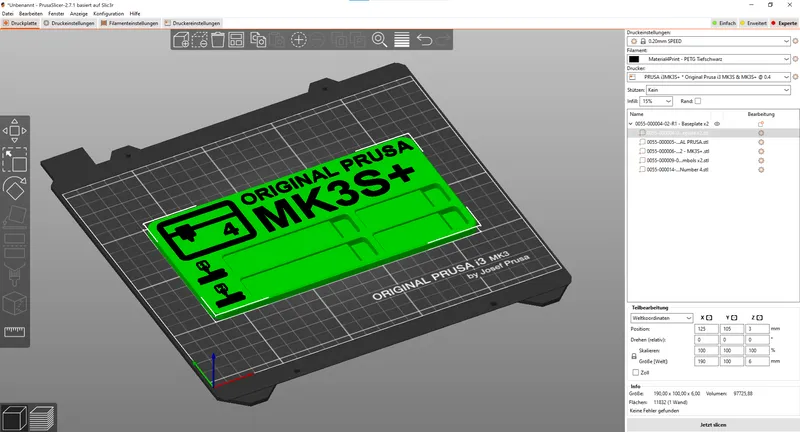800x432 pixels.
Task: Open the Material4Print PETG filament dropdown
Action: tap(709, 59)
